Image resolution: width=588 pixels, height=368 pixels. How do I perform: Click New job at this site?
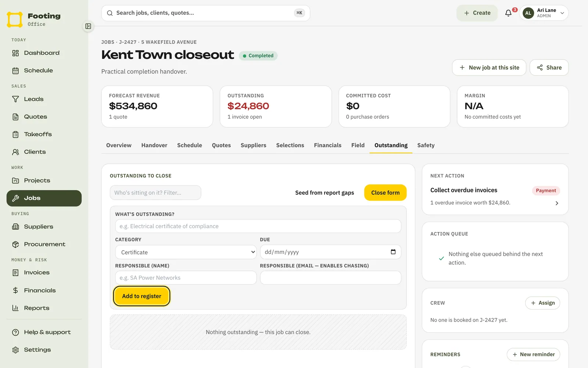coord(489,68)
